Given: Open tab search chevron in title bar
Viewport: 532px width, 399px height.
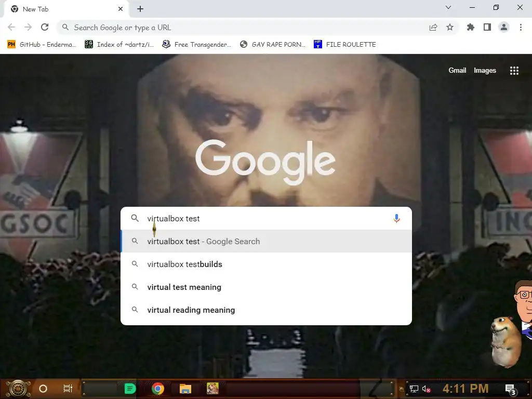Looking at the screenshot, I should pos(448,7).
